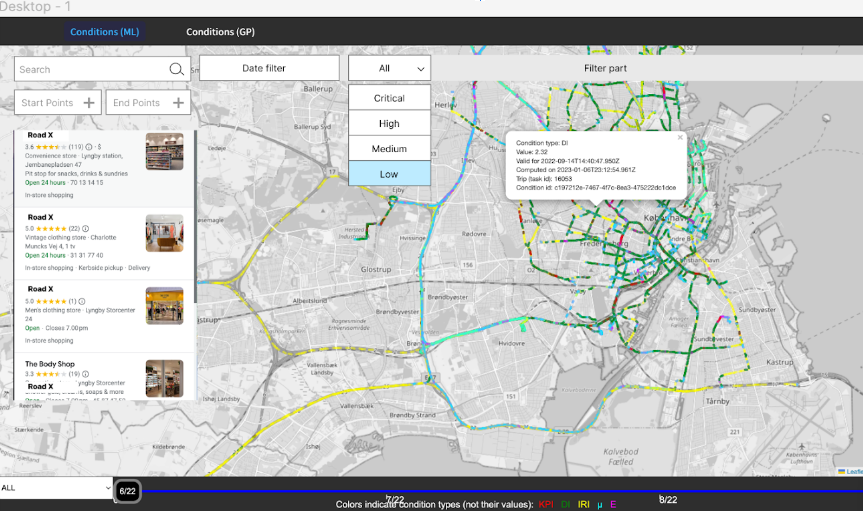Viewport: 863px width, 511px height.
Task: Pick Medium from the severity list
Action: 389,148
